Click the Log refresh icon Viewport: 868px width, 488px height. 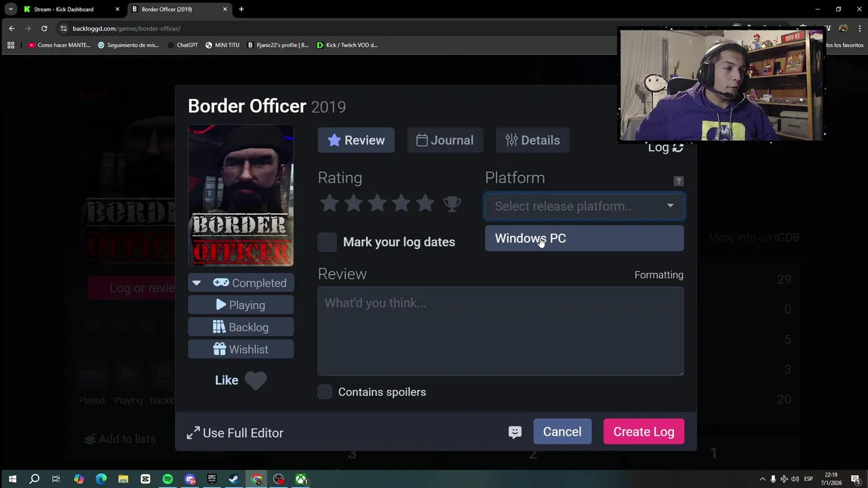[677, 147]
